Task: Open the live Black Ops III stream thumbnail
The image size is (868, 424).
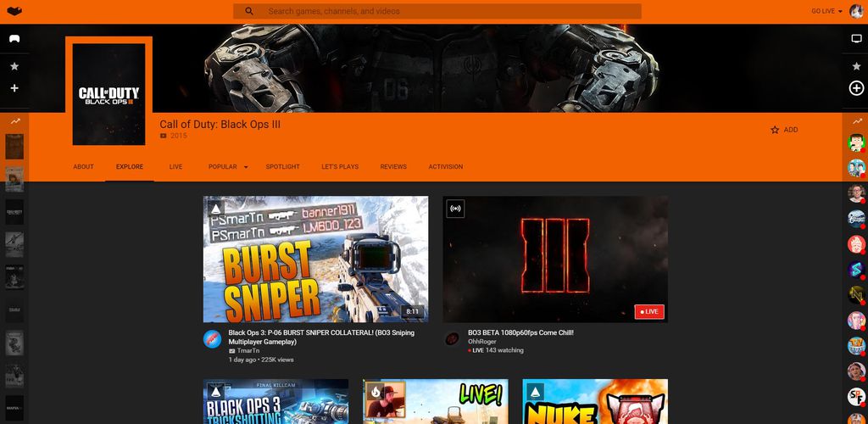Action: point(555,259)
